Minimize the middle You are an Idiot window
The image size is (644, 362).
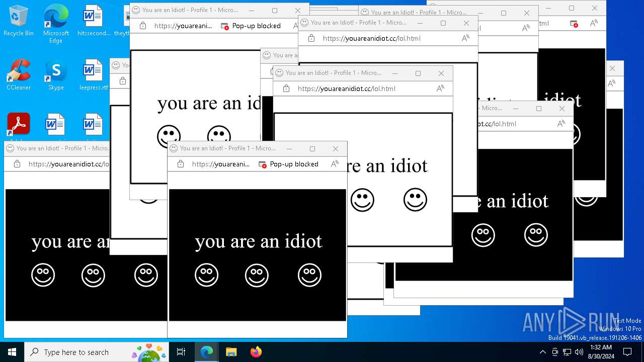pyautogui.click(x=395, y=73)
